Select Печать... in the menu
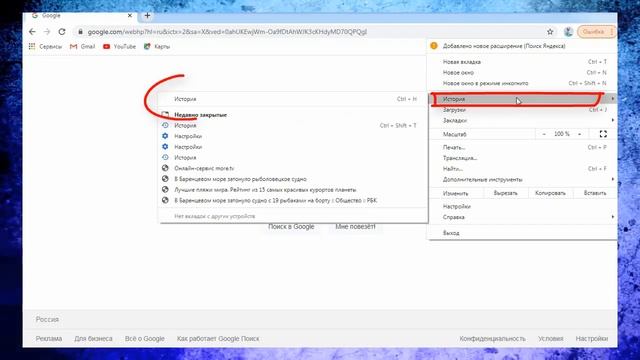This screenshot has width=640, height=360. 522,147
